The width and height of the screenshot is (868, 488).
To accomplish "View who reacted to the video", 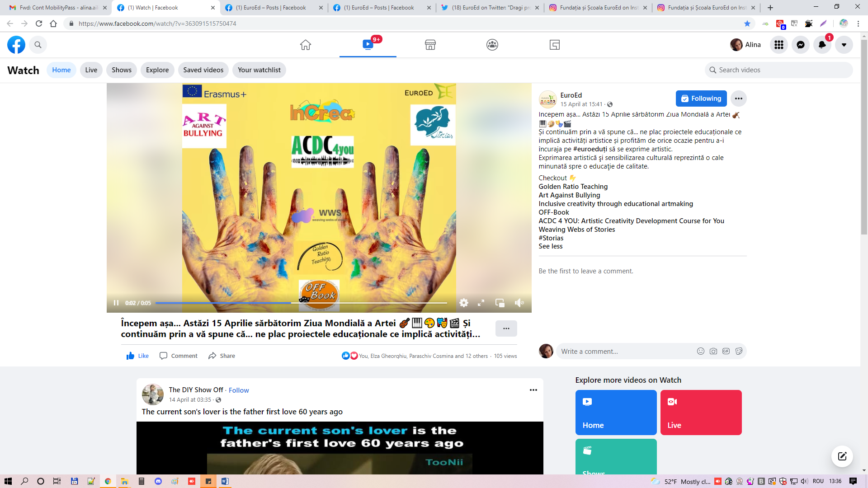I will point(415,356).
